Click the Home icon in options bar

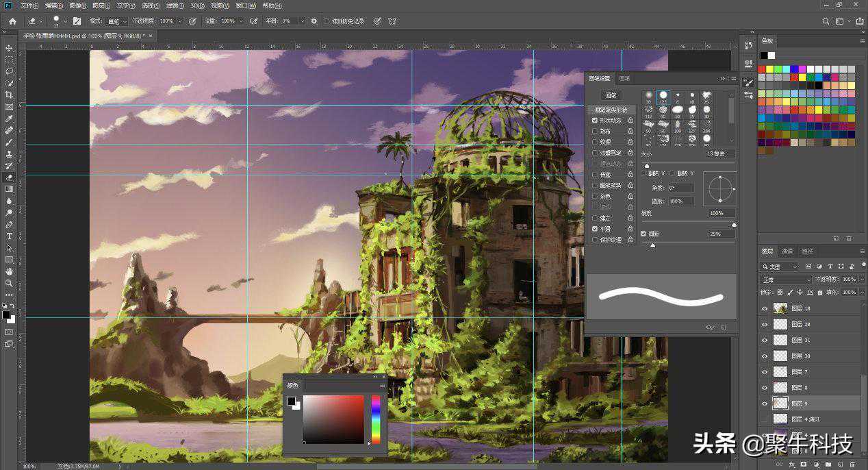tap(12, 21)
